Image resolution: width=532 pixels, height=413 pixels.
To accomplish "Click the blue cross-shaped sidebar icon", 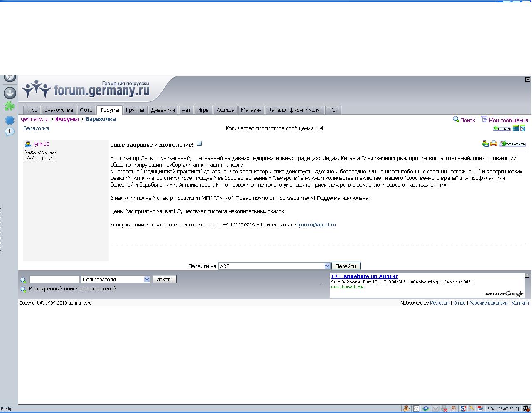I will coord(10,120).
